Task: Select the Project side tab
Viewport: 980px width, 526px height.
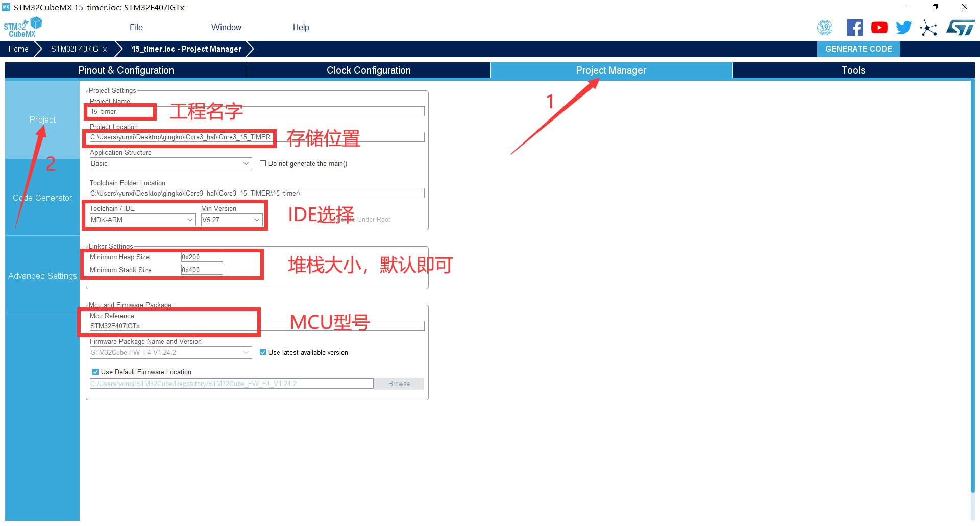Action: (42, 119)
